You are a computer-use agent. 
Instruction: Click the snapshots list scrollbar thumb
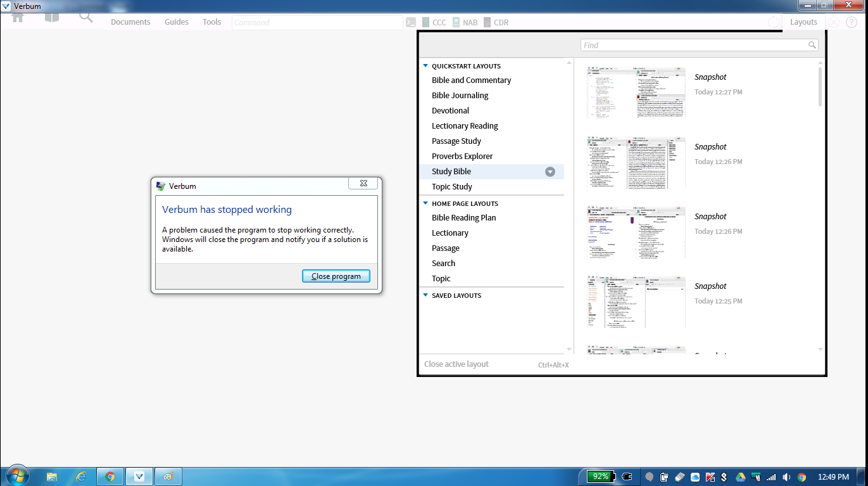pyautogui.click(x=821, y=87)
